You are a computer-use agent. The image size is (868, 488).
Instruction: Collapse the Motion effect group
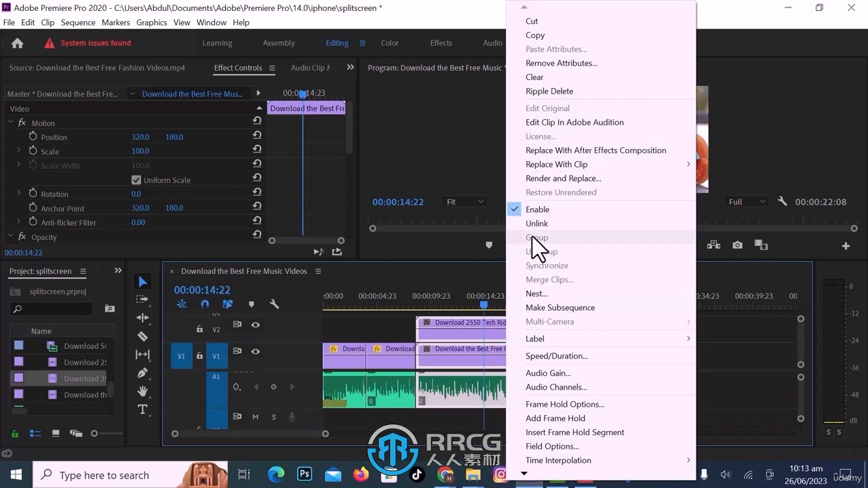[10, 123]
